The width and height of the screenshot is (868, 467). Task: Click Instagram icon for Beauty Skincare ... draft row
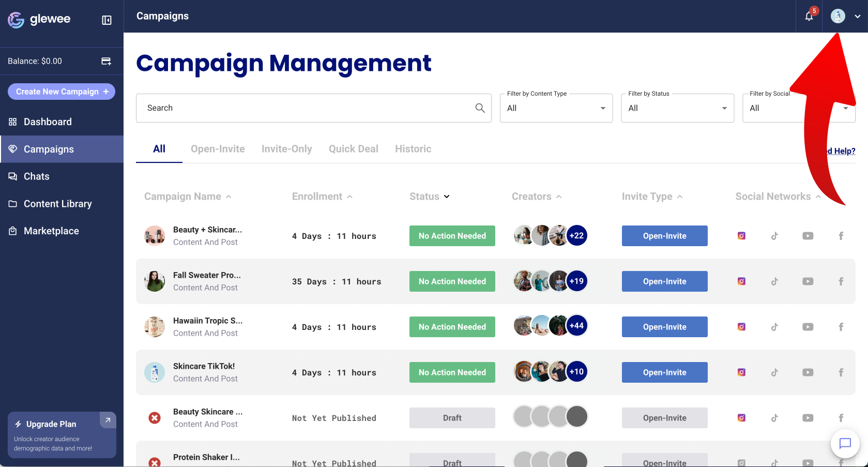(741, 418)
